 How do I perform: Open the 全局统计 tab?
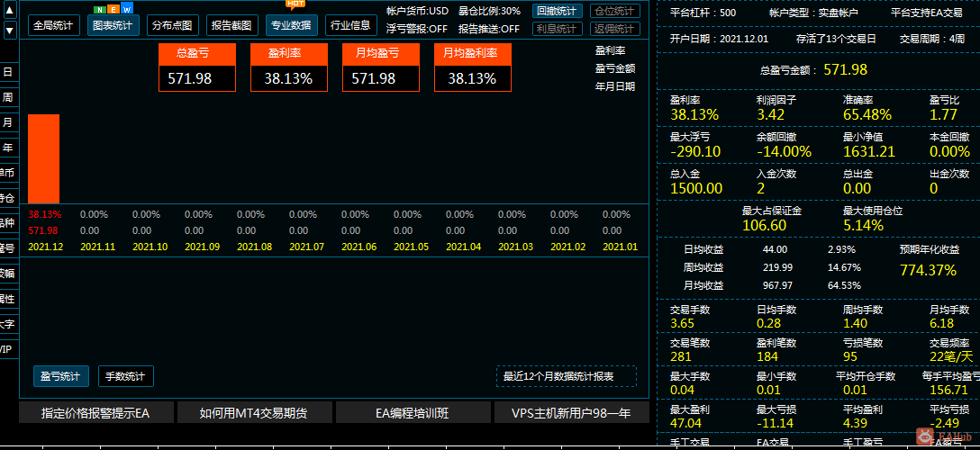[x=54, y=25]
